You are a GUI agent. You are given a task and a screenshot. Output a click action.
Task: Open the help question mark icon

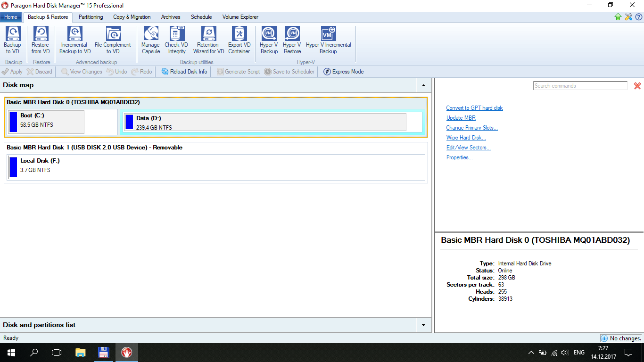638,17
